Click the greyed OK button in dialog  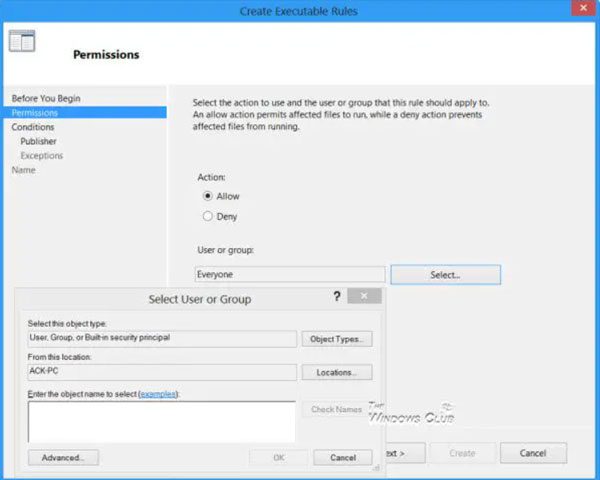[279, 457]
